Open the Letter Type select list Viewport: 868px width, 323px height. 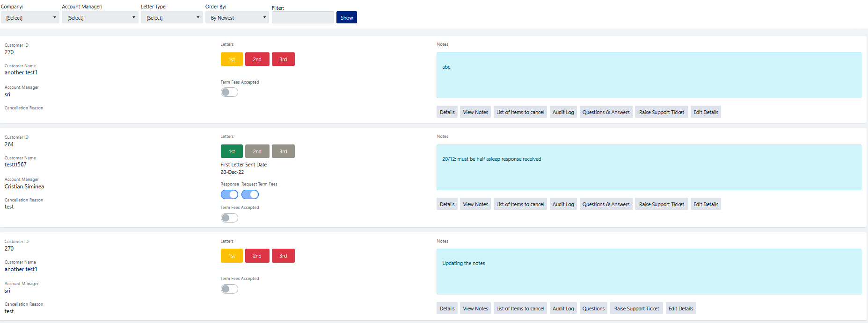(x=172, y=18)
